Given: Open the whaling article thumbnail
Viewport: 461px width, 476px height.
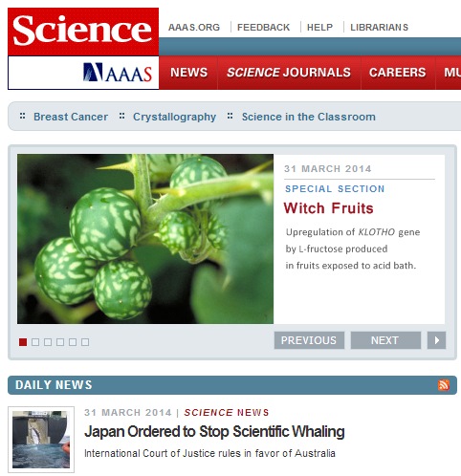Looking at the screenshot, I should click(x=41, y=440).
